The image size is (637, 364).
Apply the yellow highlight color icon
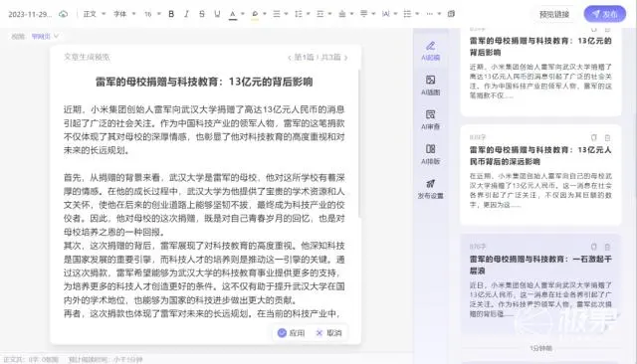pos(255,14)
